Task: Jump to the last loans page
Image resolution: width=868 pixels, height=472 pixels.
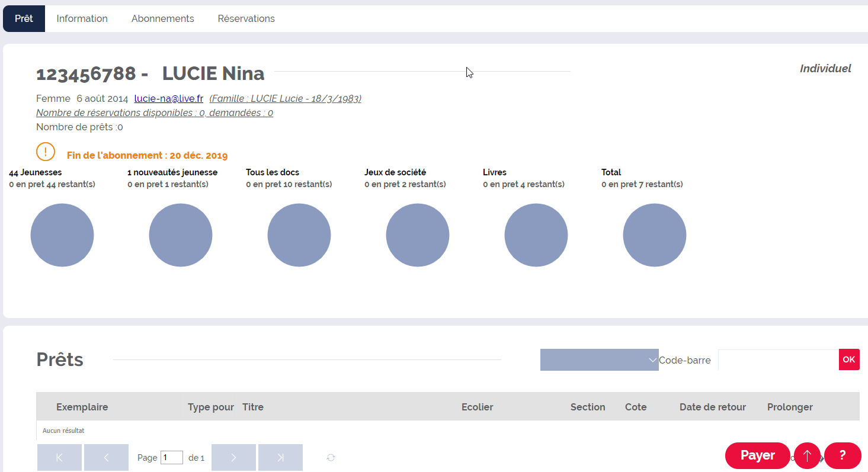Action: pos(280,457)
